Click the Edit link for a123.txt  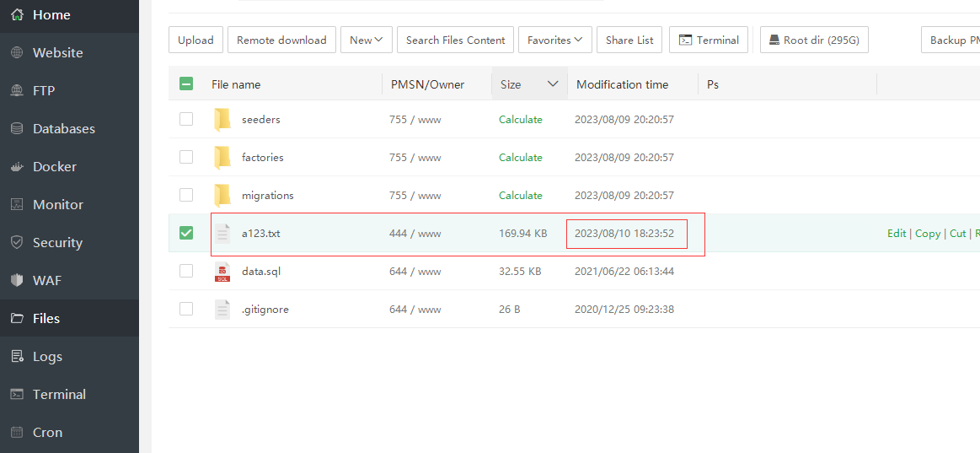click(897, 234)
